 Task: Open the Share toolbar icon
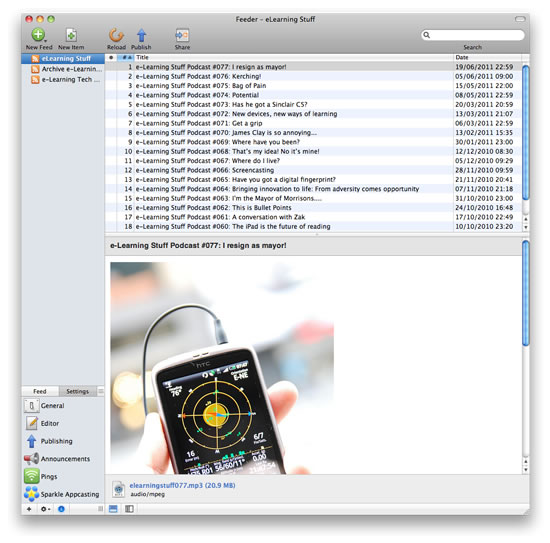(182, 35)
